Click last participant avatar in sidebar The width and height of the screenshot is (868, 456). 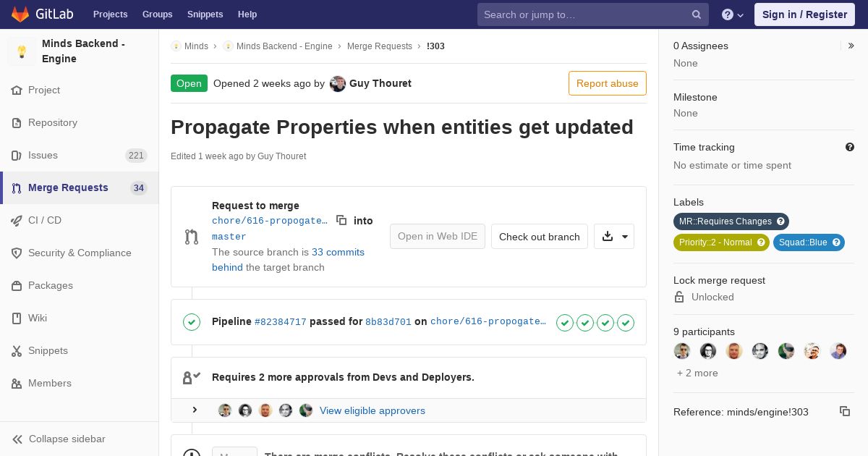click(x=838, y=351)
